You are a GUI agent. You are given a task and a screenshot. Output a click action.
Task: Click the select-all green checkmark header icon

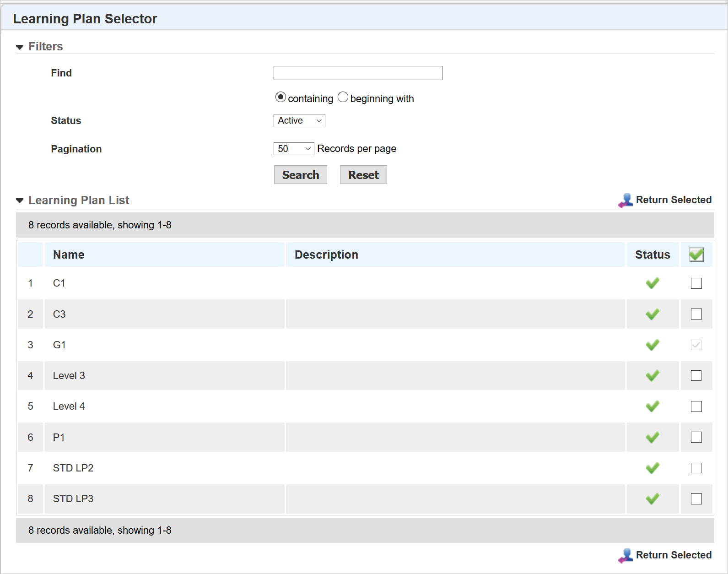pos(696,255)
